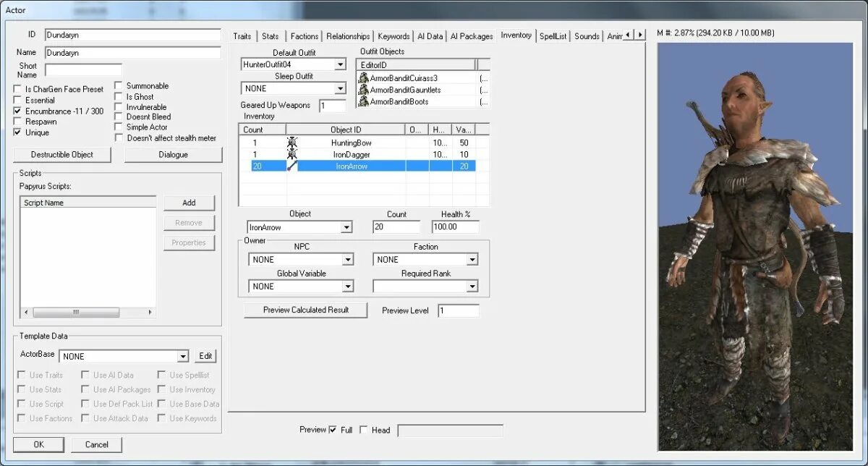Switch to the Factions tab
The image size is (868, 466).
(x=305, y=36)
